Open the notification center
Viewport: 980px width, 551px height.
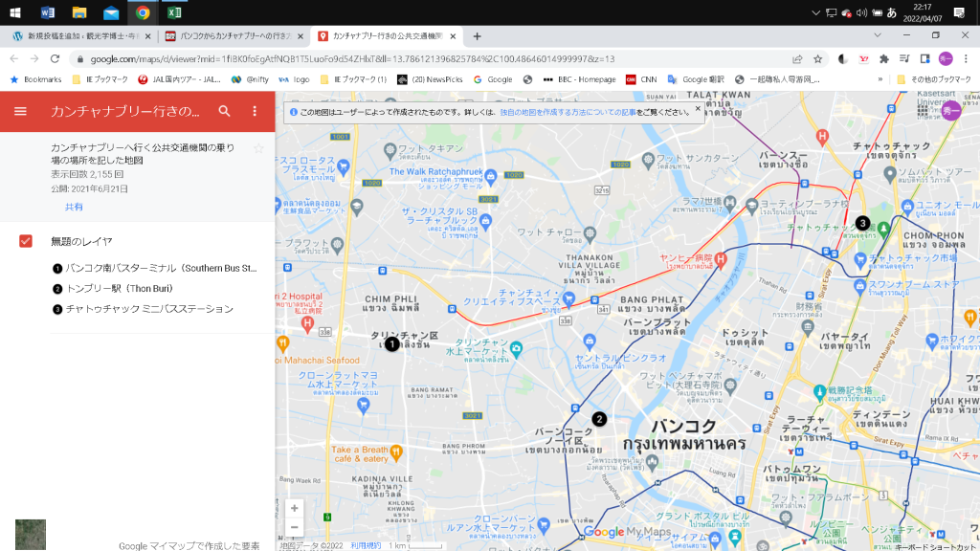959,12
